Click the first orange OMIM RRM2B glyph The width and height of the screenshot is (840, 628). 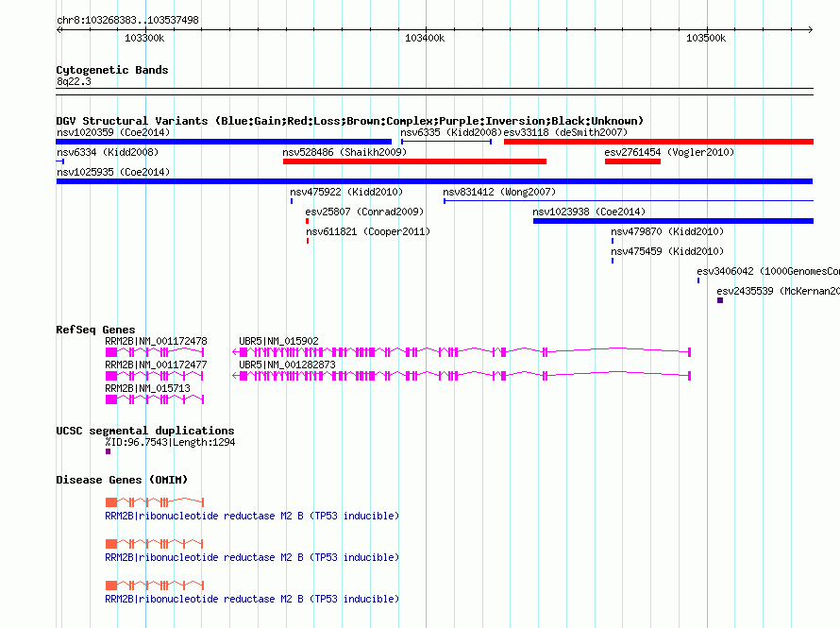[155, 502]
